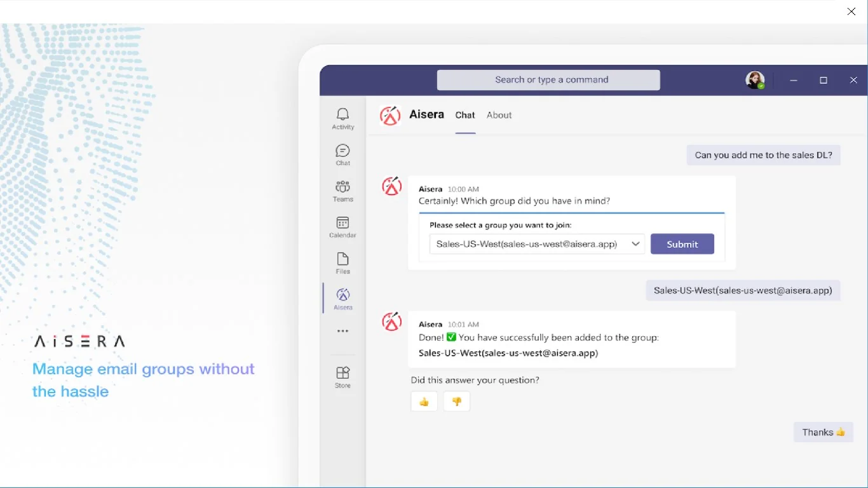The width and height of the screenshot is (868, 488).
Task: Click the thumbs up feedback button
Action: tap(424, 402)
